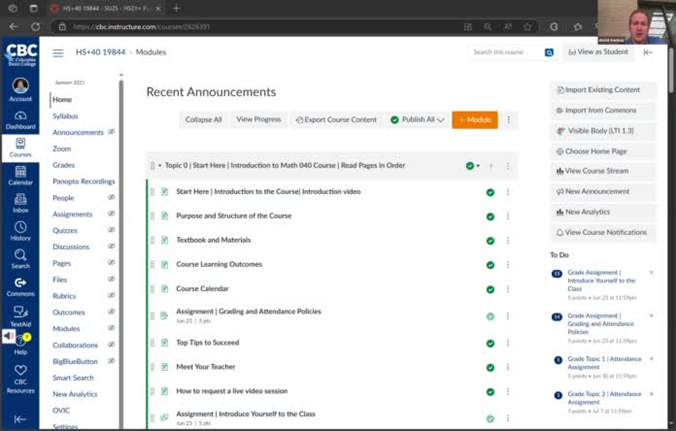Toggle publish status of Top Tips to Succeed
This screenshot has width=676, height=431.
click(x=490, y=343)
